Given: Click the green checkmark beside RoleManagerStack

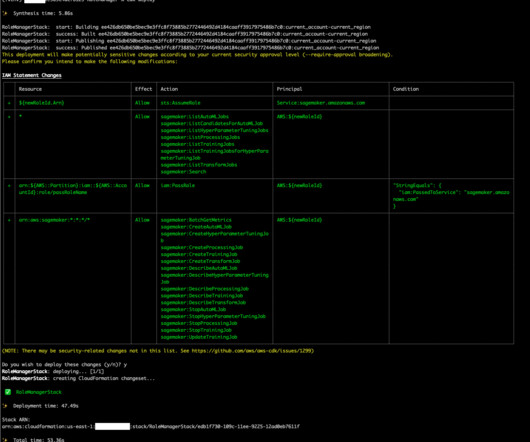Looking at the screenshot, I should [x=8, y=392].
